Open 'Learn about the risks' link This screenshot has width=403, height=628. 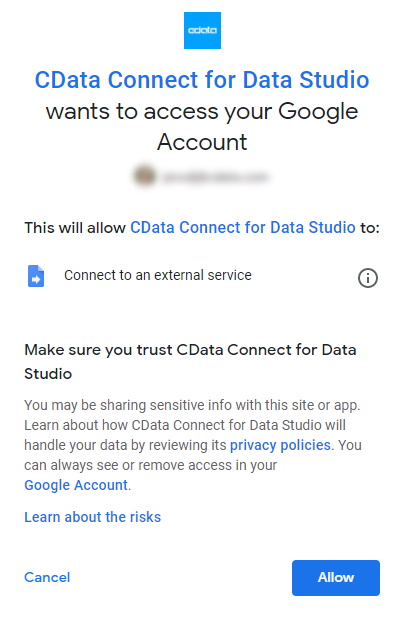click(93, 517)
